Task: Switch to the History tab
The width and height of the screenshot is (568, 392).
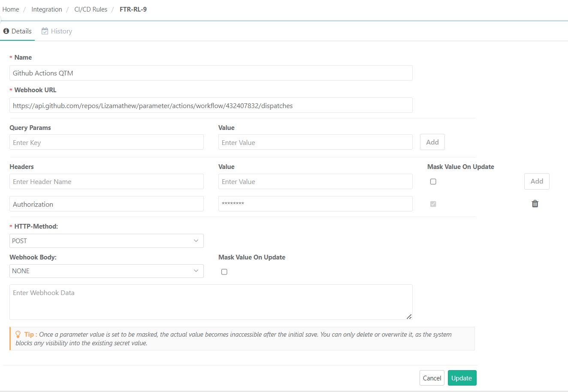Action: pyautogui.click(x=61, y=31)
